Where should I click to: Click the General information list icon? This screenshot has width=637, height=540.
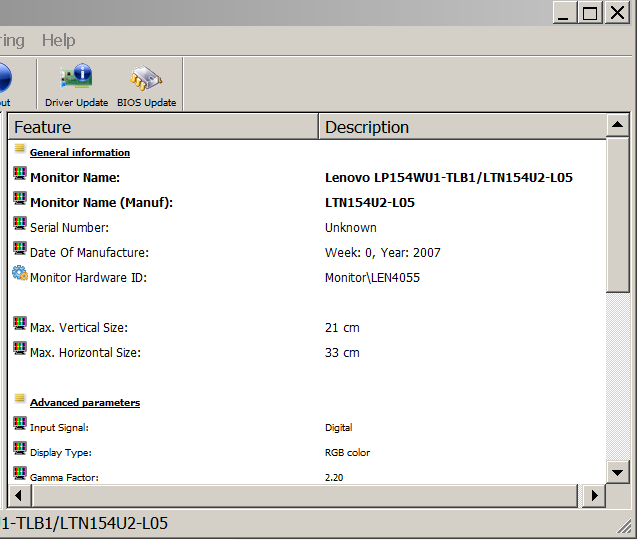tap(20, 148)
